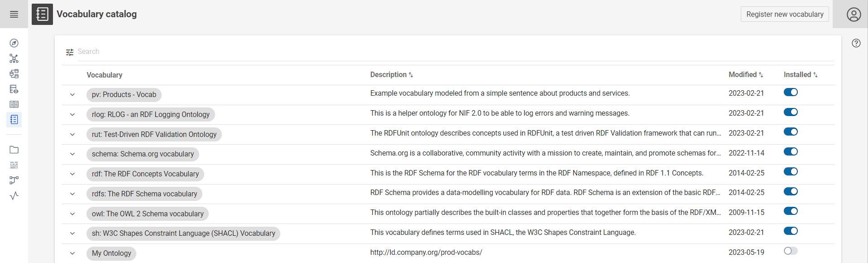
Task: Open the workflow diagram icon in sidebar
Action: (14, 180)
